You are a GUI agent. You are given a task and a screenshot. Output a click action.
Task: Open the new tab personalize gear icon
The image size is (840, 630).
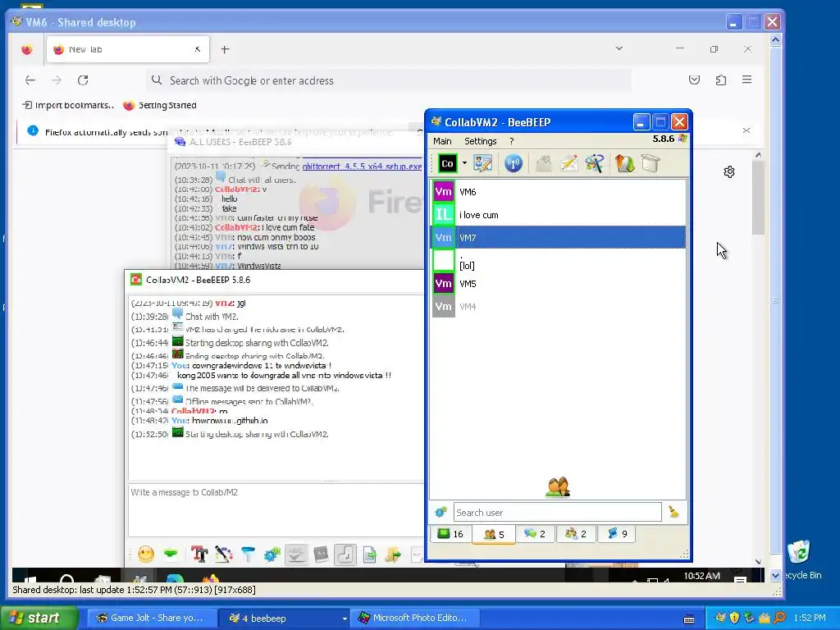(x=729, y=172)
